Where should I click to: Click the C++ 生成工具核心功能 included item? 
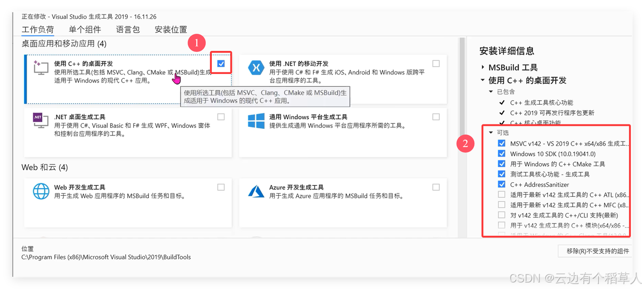[541, 103]
